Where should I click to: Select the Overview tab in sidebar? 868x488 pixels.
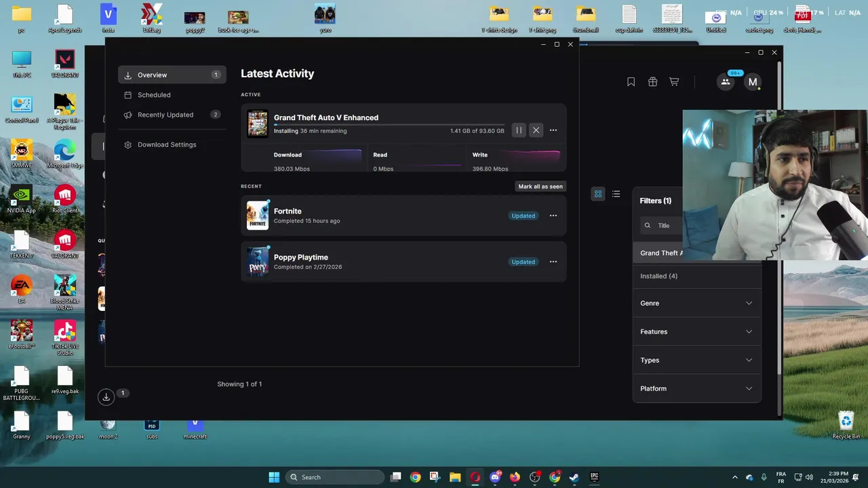coord(172,75)
